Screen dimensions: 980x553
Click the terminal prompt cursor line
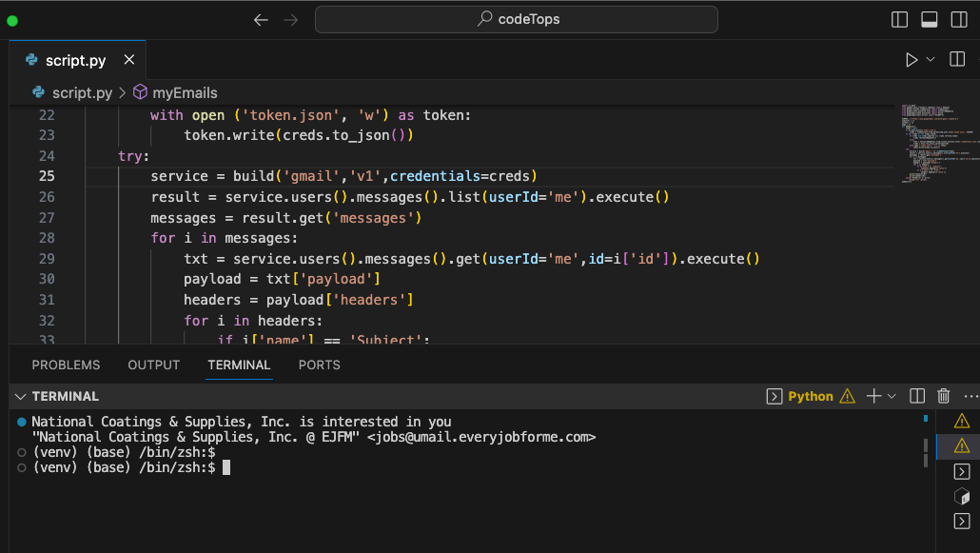click(226, 467)
